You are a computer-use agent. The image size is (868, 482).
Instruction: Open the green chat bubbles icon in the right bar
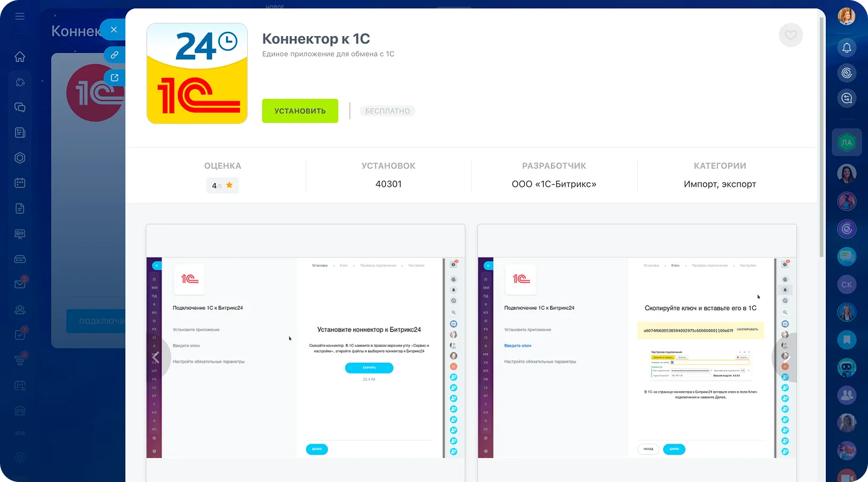pos(847,257)
